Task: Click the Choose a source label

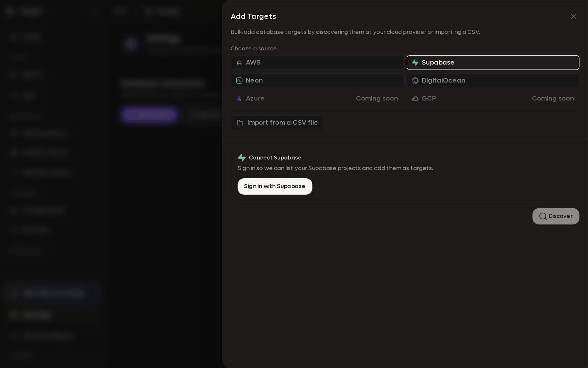Action: (253, 48)
